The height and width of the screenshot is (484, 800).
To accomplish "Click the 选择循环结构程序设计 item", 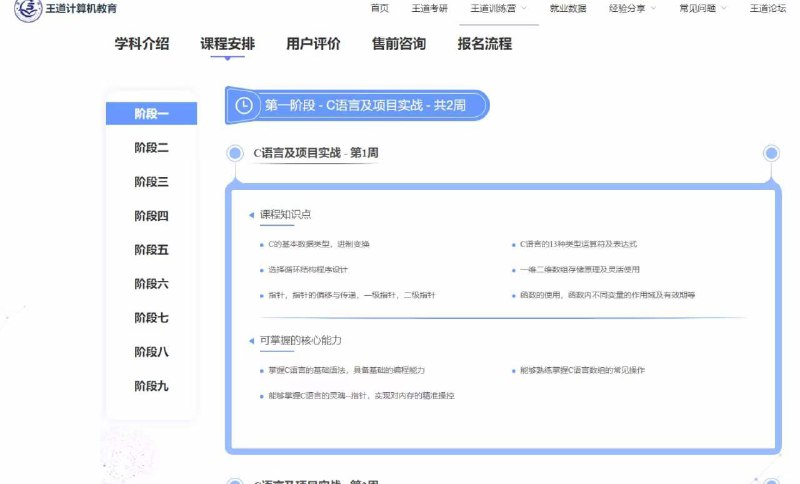I will point(308,270).
